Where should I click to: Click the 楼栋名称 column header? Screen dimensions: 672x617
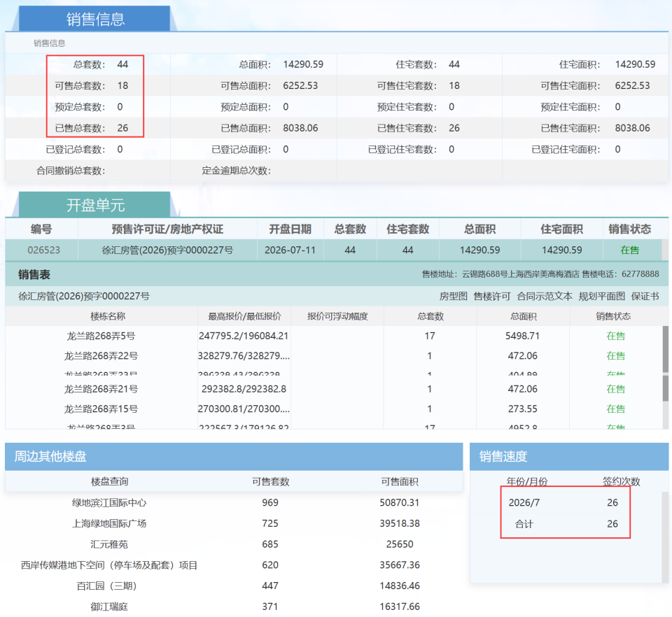pyautogui.click(x=108, y=316)
